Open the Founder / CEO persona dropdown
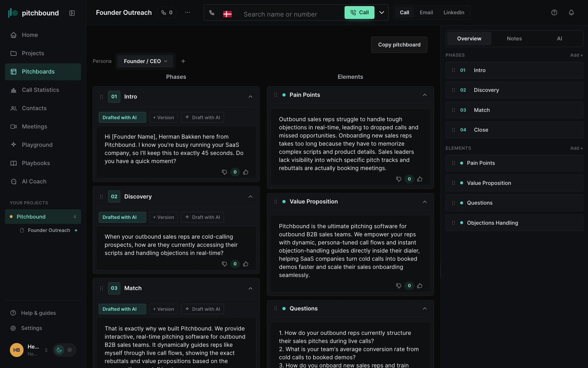Image resolution: width=588 pixels, height=368 pixels. [145, 61]
